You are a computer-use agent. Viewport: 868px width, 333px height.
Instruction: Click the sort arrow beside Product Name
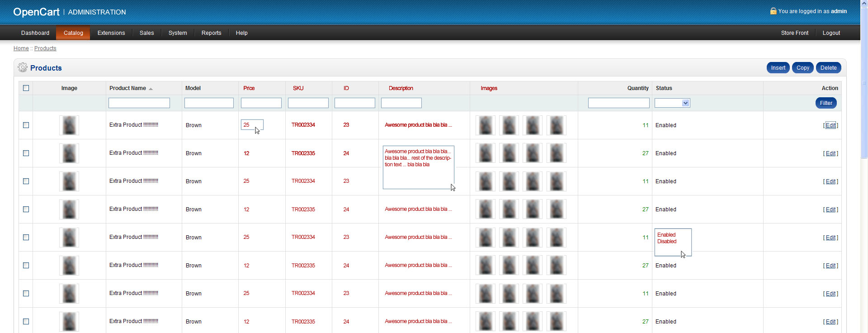151,89
